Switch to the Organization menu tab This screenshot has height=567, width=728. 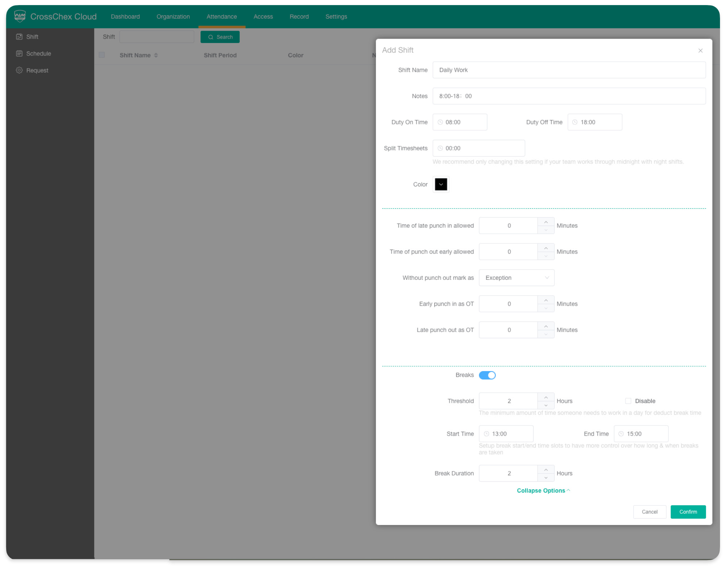[x=173, y=16]
